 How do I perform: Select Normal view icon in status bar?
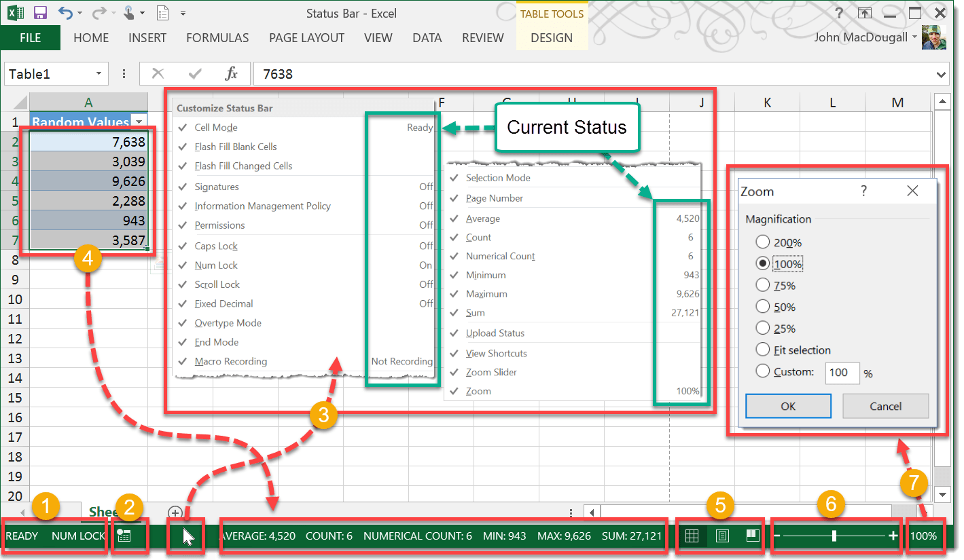point(692,536)
